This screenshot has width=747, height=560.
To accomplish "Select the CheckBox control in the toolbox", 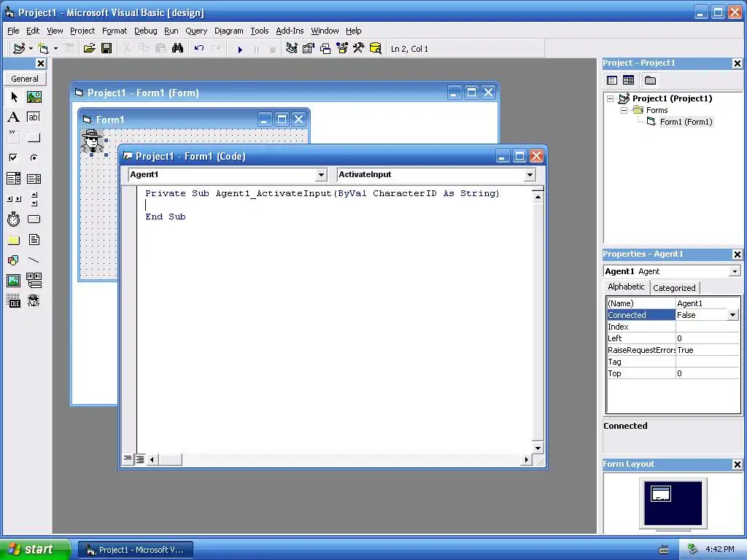I will pos(14,157).
